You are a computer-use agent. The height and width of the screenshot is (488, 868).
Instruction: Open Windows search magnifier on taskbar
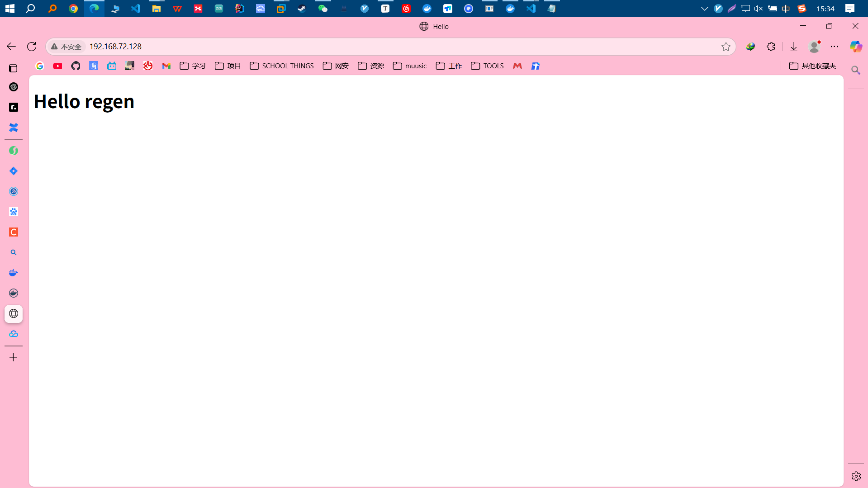[x=31, y=9]
